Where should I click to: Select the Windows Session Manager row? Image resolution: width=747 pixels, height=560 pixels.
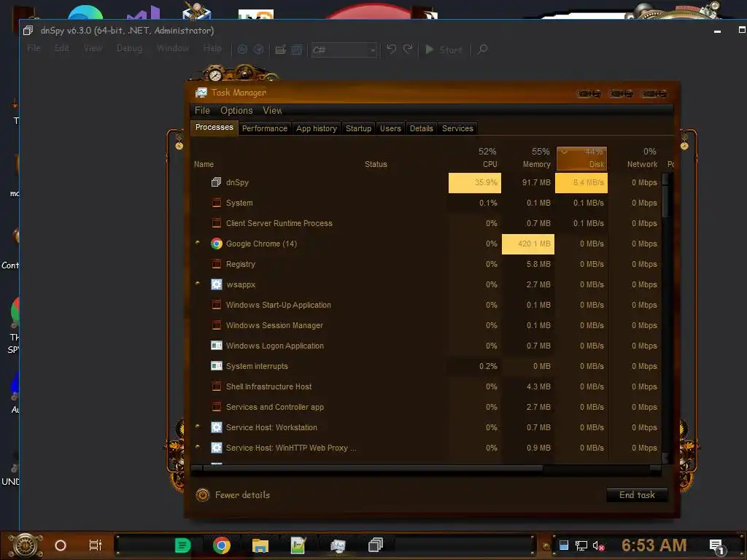(x=426, y=326)
